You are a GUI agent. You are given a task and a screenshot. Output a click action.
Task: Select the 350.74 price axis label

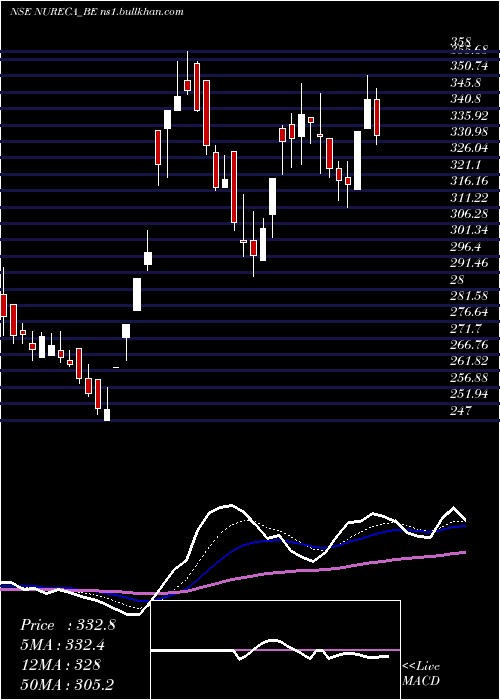tap(469, 66)
